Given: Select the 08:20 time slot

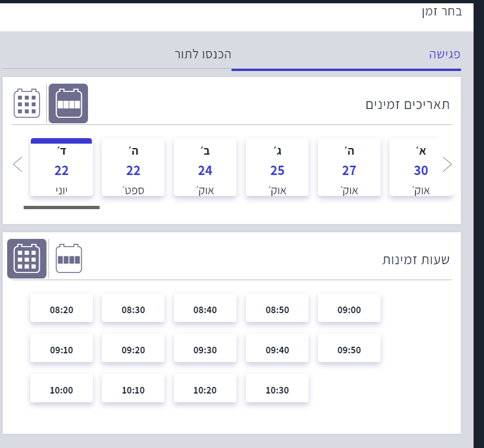Looking at the screenshot, I should click(x=62, y=309).
